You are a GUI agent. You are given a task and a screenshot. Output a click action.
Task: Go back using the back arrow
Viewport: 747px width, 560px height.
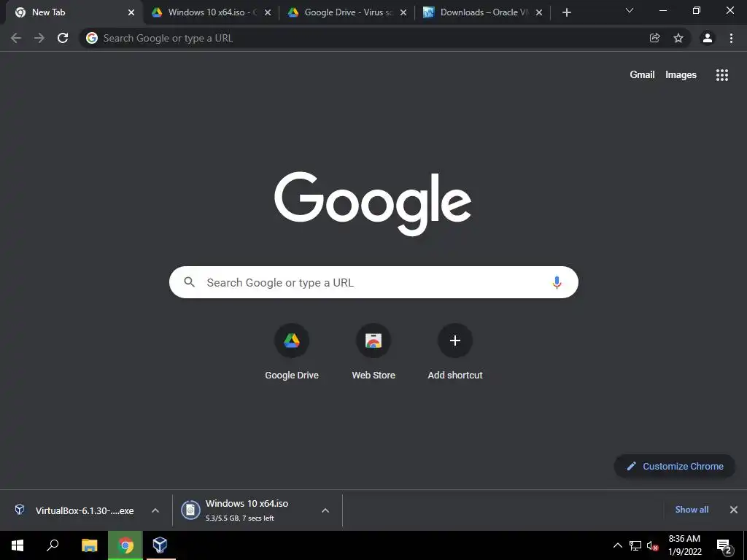pos(16,38)
